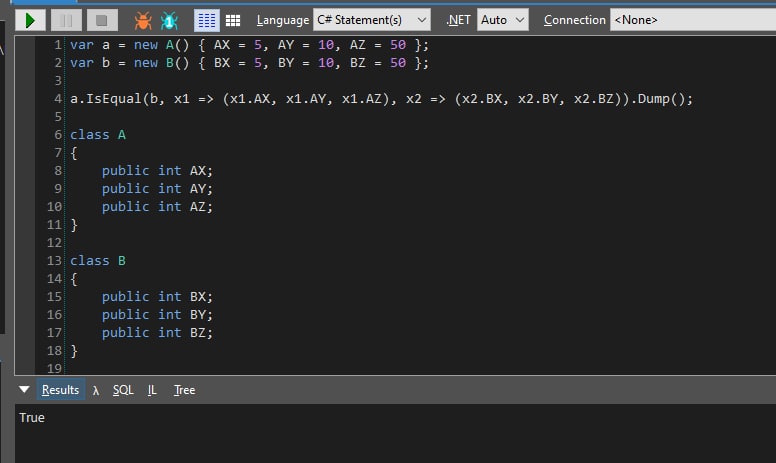Click 'public int BY;' in the editor
Screen dimensions: 776x463
click(x=157, y=315)
